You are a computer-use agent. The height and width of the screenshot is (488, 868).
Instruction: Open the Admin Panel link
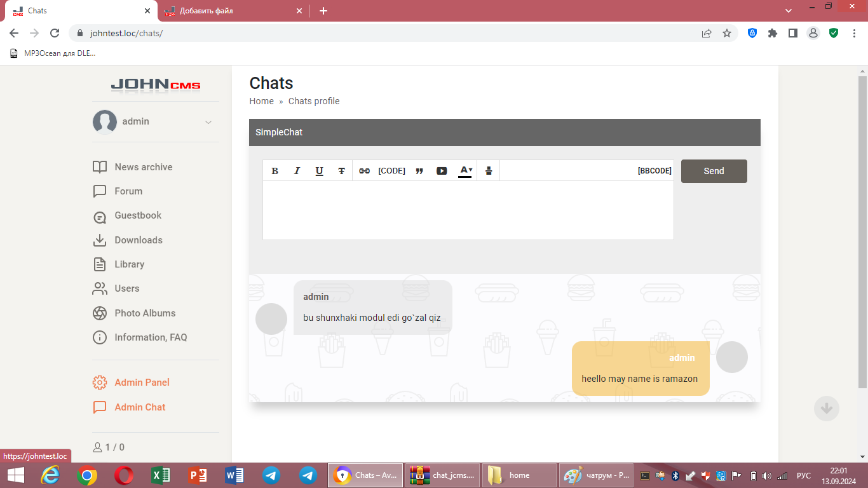(142, 383)
